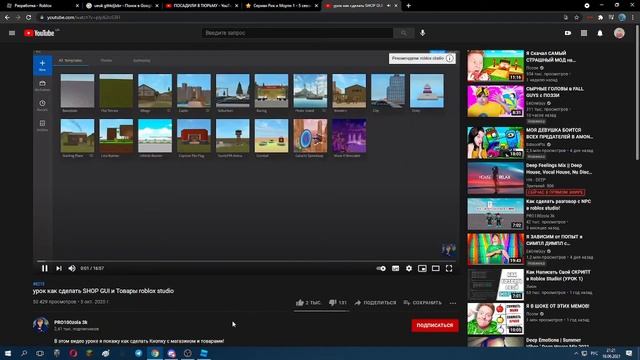
Task: Switch to the 'ПОСАДИЛИ В ТЮРЬМУ' browser tab
Action: click(202, 6)
